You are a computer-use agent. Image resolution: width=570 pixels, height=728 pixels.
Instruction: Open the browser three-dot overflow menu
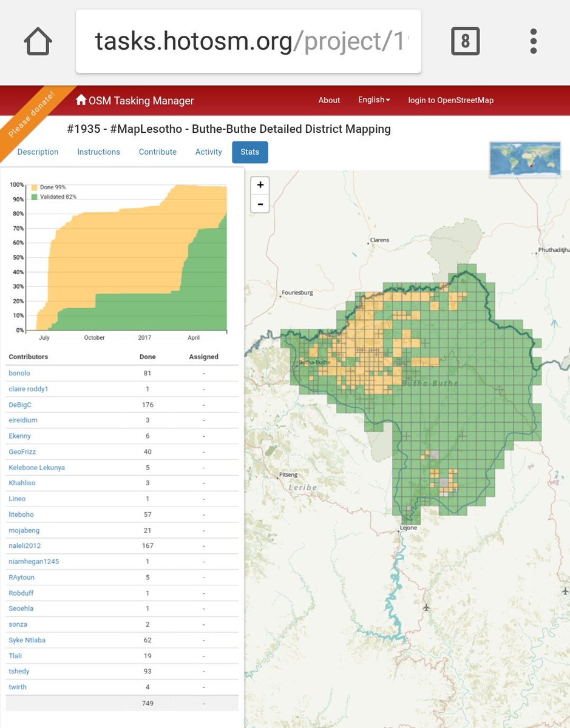click(x=533, y=41)
